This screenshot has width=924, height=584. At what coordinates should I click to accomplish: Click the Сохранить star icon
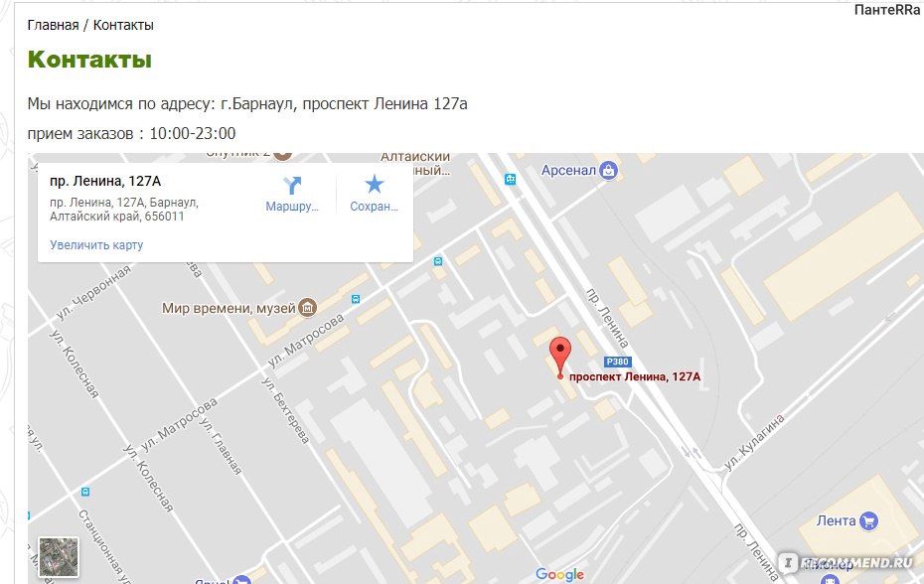[375, 185]
